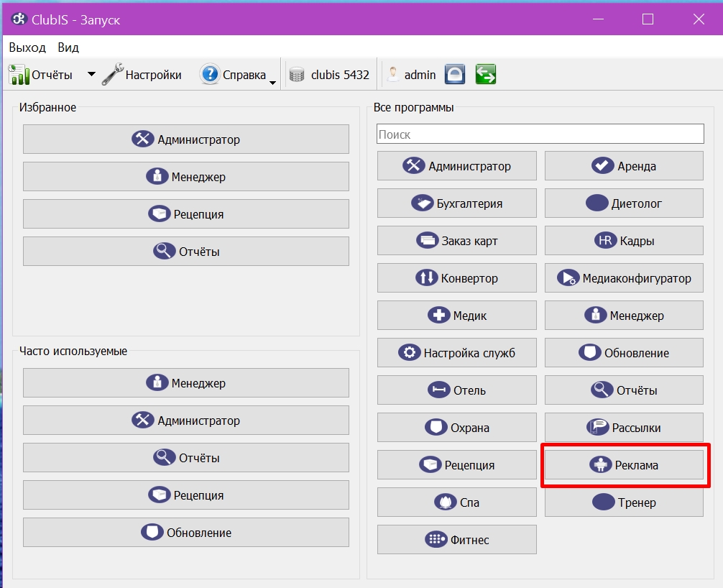Image resolution: width=723 pixels, height=588 pixels.
Task: Open Медиаконфигуратор program
Action: click(624, 277)
